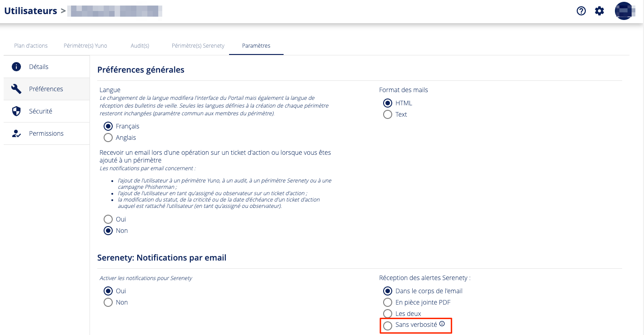Select En pièce jointe PDF option
This screenshot has height=335, width=644.
[x=388, y=302]
